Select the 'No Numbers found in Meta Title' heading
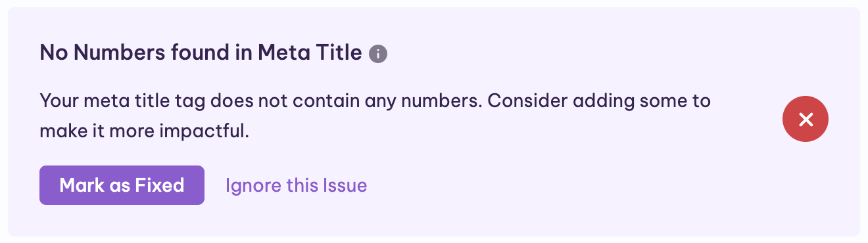 click(201, 53)
